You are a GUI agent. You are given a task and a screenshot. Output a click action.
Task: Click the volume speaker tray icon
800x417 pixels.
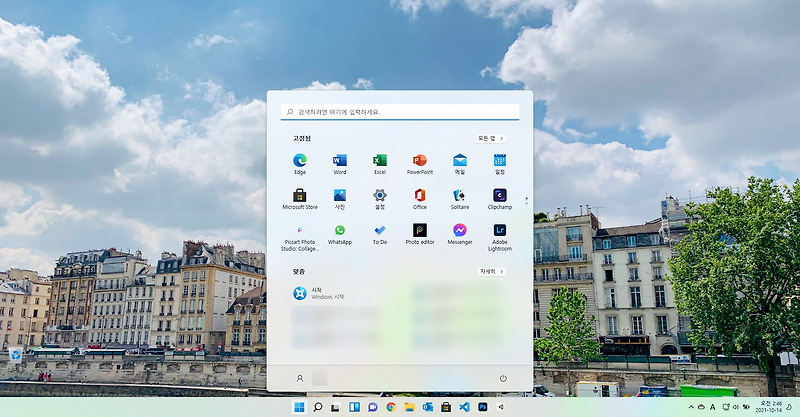[x=736, y=407]
